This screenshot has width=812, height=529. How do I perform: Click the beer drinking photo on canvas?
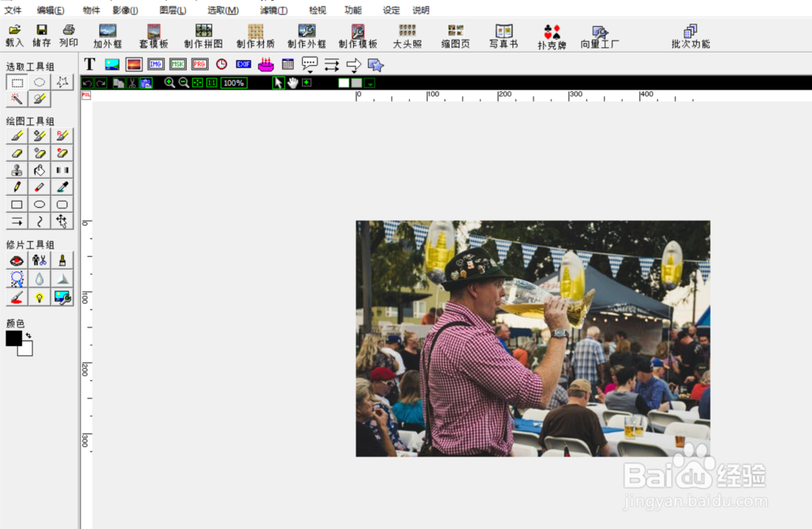(533, 338)
